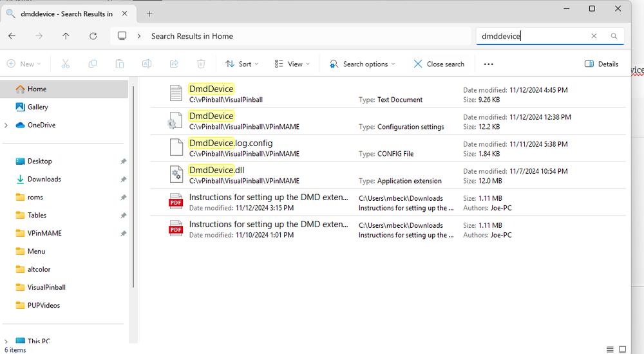Click the Cut scissors icon

point(65,64)
